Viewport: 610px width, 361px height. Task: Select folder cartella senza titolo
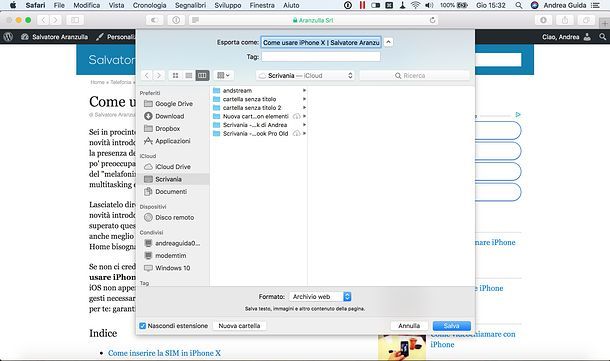[x=259, y=99]
